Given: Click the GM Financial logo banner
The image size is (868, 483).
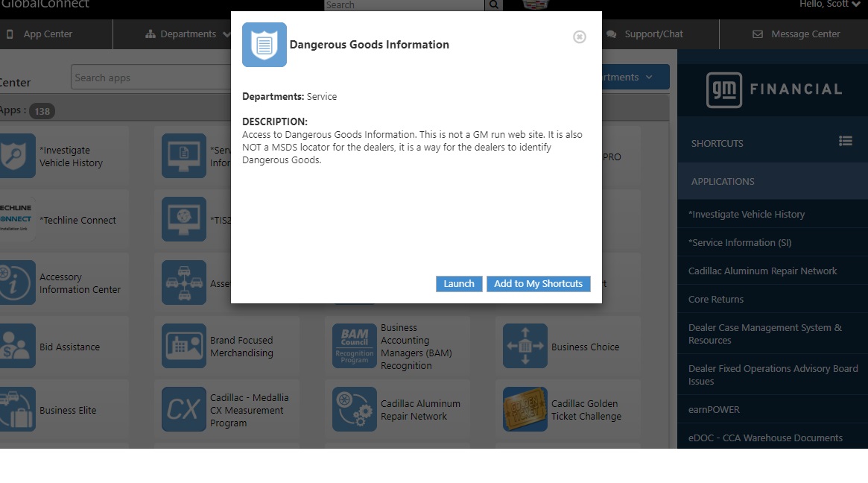Looking at the screenshot, I should 773,89.
